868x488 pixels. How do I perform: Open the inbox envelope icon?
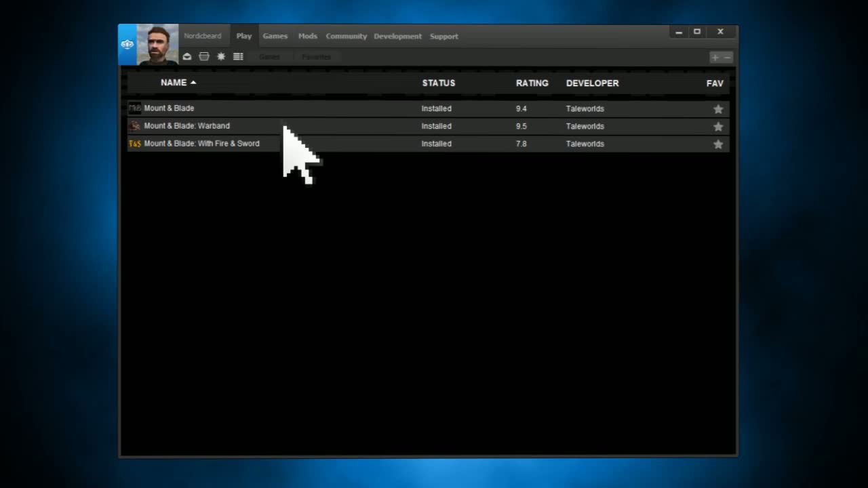click(x=187, y=57)
